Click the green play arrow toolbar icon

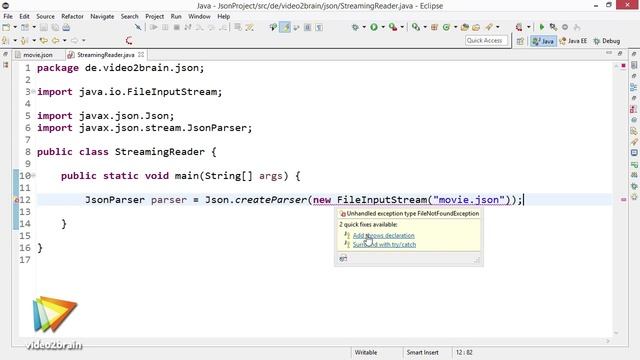pos(542,27)
